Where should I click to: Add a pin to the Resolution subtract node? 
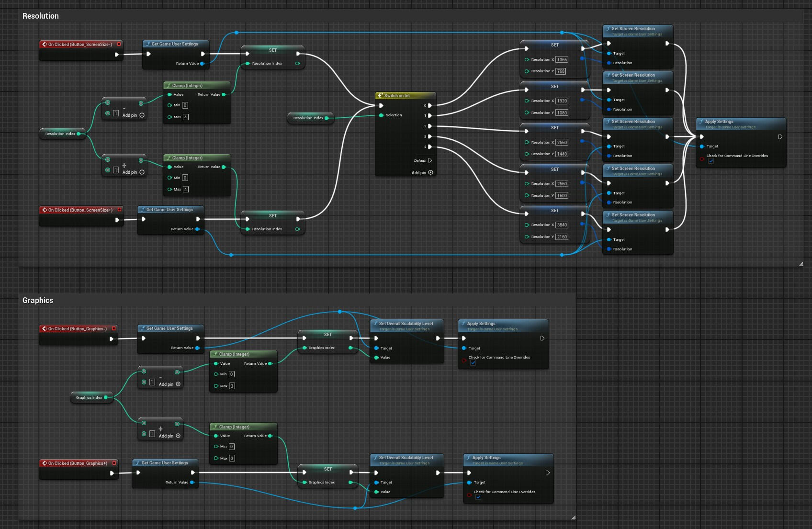click(x=142, y=115)
